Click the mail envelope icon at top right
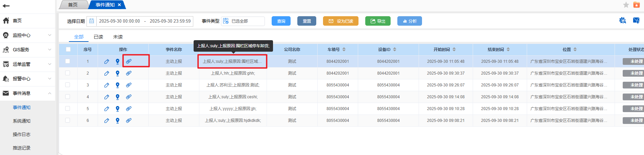 (636, 21)
